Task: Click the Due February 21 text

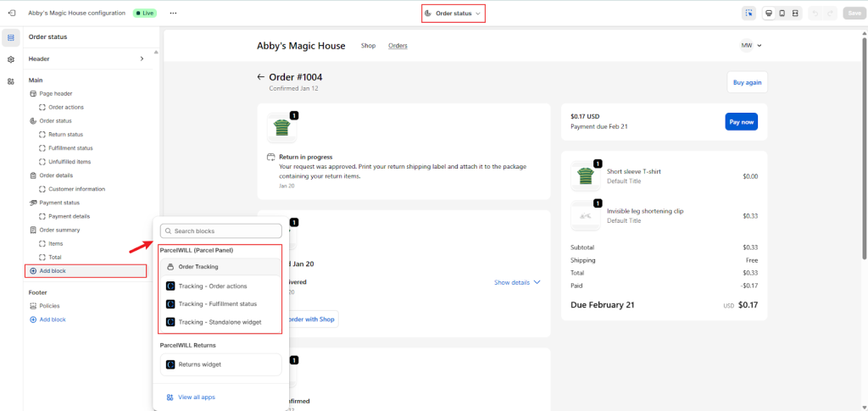Action: click(603, 305)
